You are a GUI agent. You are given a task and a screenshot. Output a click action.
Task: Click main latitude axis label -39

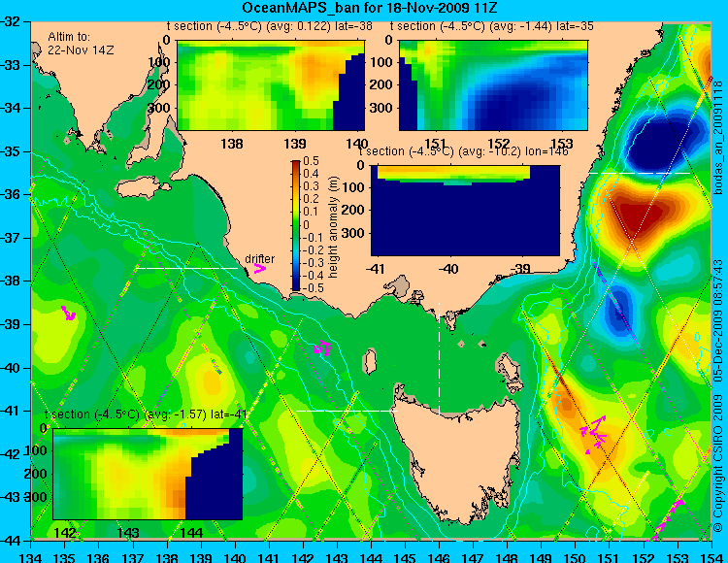point(12,324)
